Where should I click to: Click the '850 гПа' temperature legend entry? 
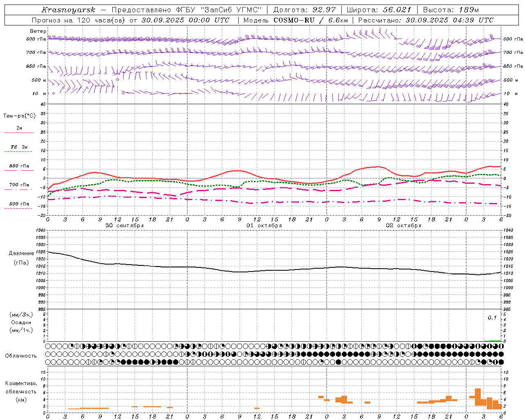coord(19,166)
